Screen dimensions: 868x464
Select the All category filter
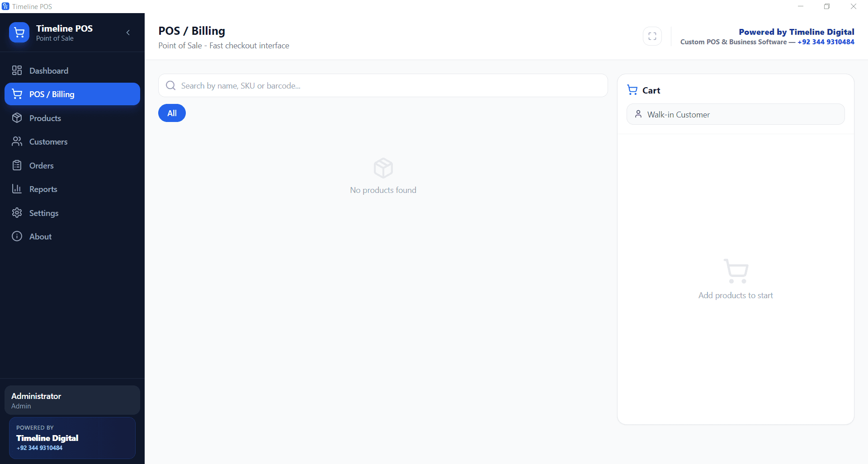click(172, 113)
